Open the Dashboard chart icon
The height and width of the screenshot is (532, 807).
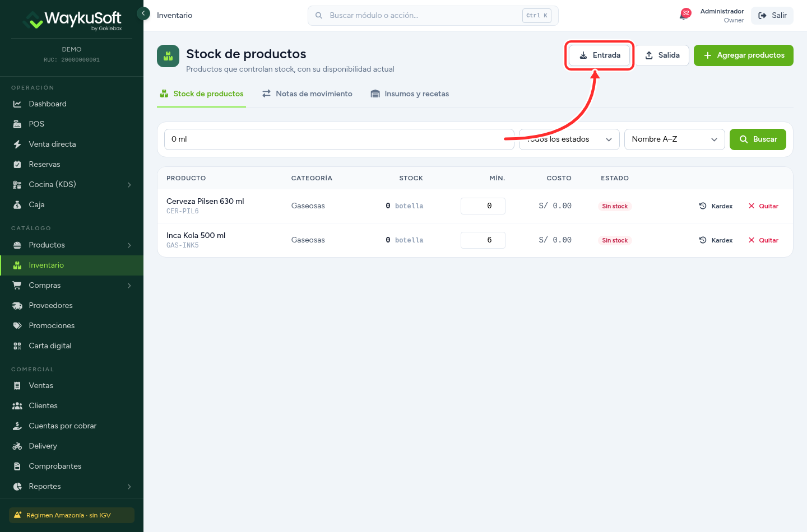pyautogui.click(x=17, y=104)
